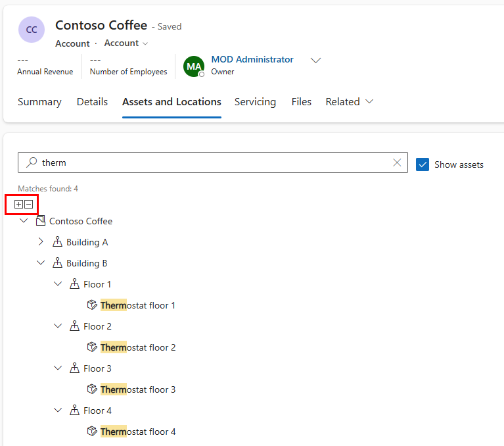This screenshot has width=504, height=446.
Task: Click the Thermostat floor 4 asset icon
Action: 92,431
